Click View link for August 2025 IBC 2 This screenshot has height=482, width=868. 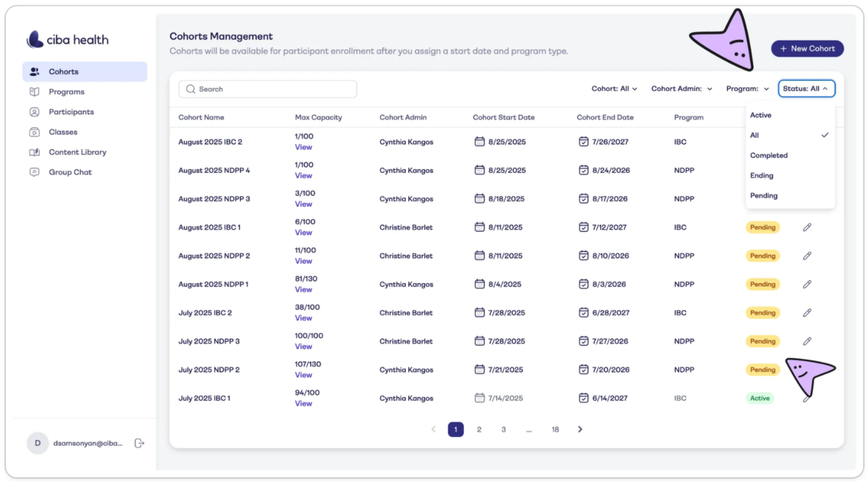(x=303, y=147)
